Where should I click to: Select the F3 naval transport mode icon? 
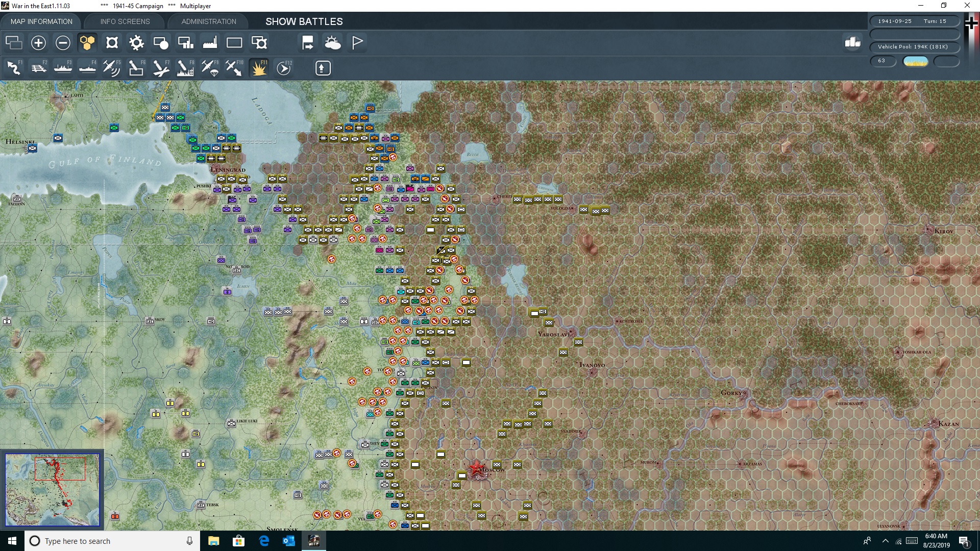tap(63, 68)
